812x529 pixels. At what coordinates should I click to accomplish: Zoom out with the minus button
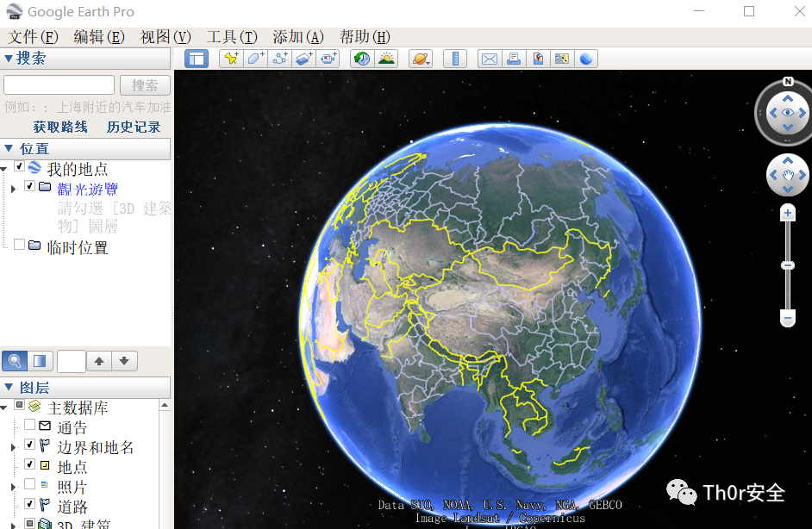pyautogui.click(x=788, y=318)
